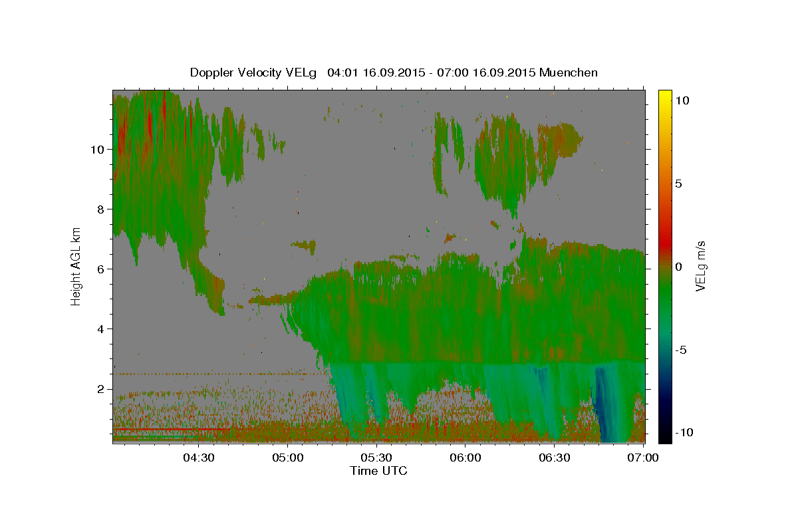Click the 'Muenchen' station name in title
Image resolution: width=798 pixels, height=532 pixels.
(x=569, y=72)
